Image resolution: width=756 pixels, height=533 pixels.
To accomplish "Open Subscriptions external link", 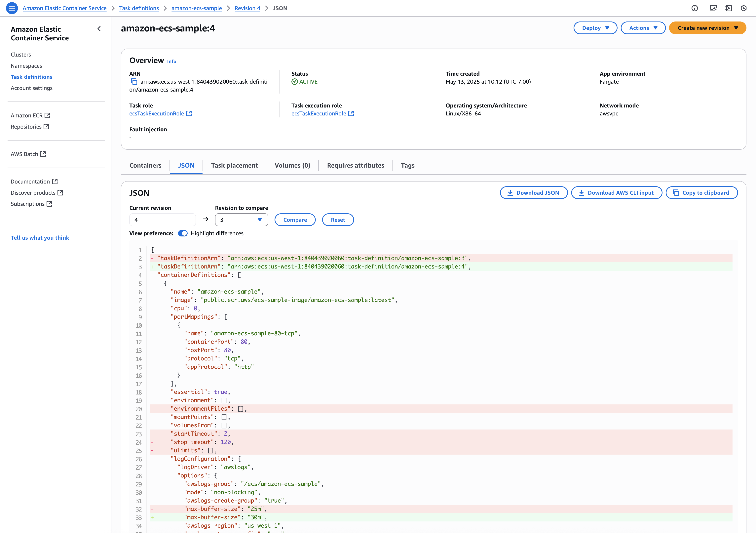I will click(x=32, y=204).
